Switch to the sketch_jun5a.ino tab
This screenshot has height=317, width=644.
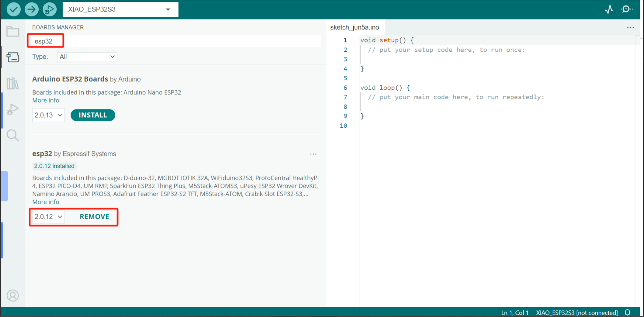pos(354,28)
